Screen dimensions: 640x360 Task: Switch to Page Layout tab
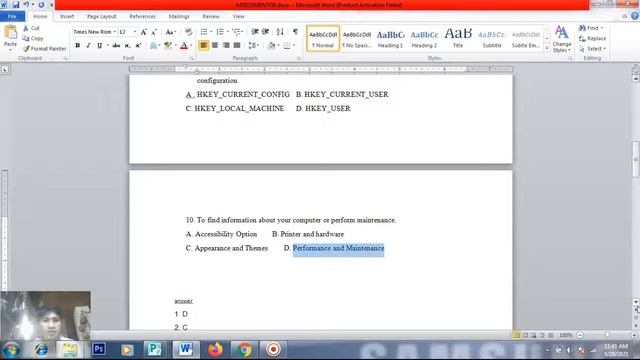102,16
